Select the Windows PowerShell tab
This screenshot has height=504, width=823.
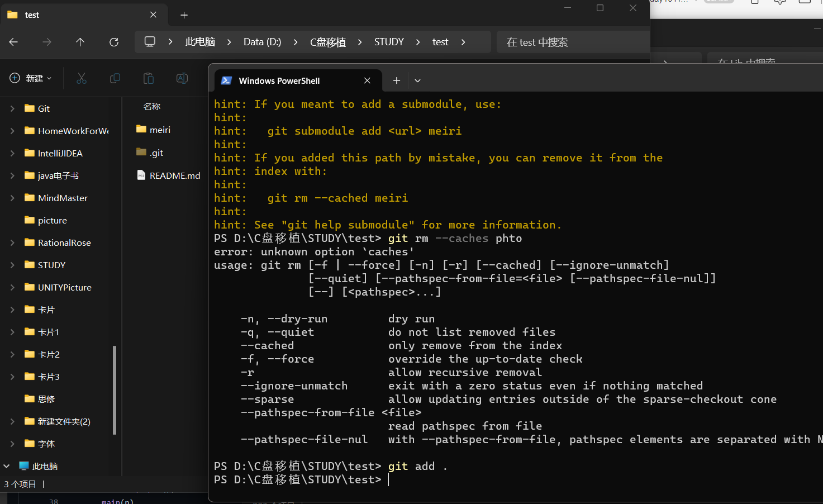point(298,80)
